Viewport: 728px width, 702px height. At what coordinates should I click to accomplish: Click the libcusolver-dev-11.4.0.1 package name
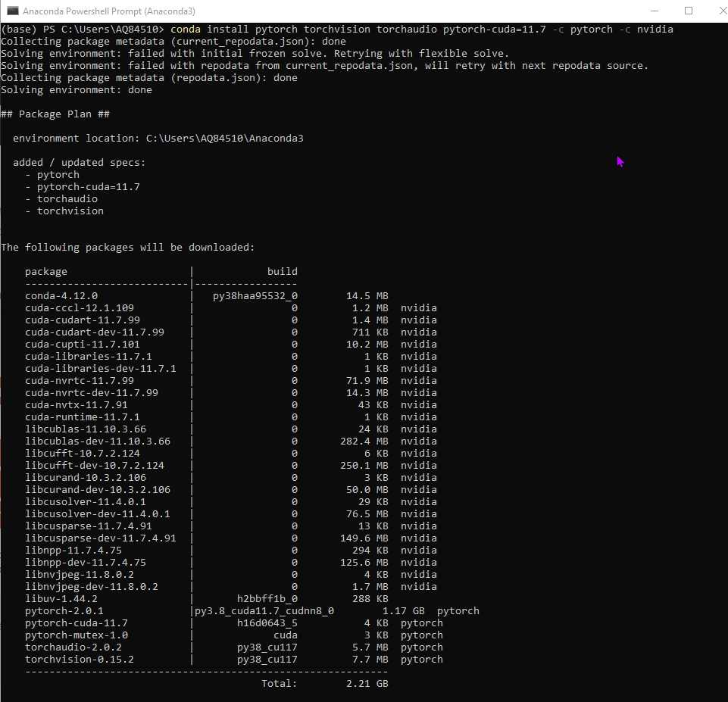coord(98,513)
